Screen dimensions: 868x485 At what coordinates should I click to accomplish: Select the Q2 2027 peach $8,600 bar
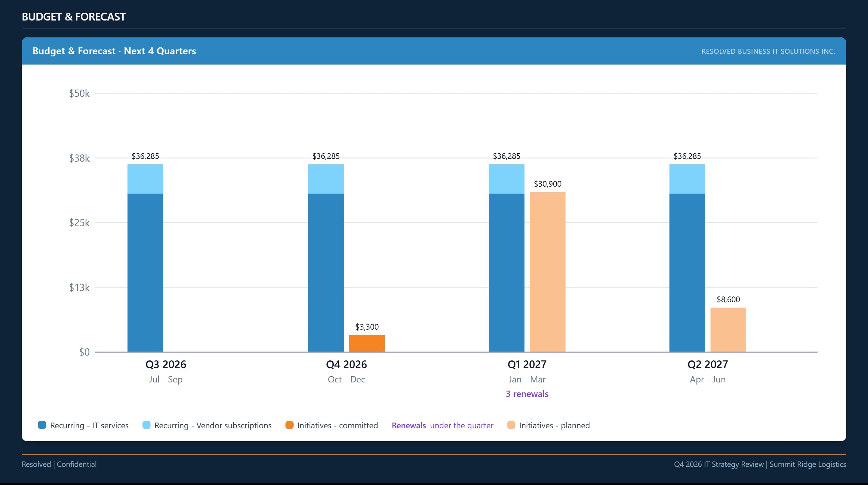(x=728, y=330)
